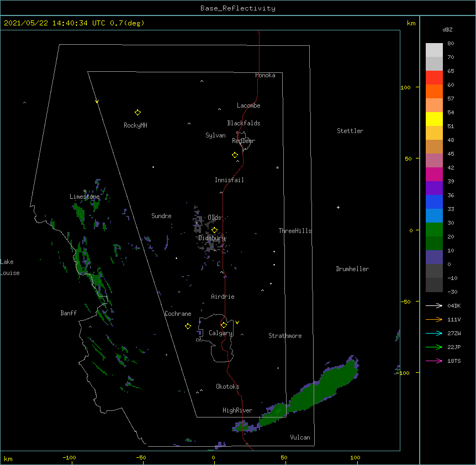Screen dimensions: 476x465
Task: Click the 2021/05/22 14:40:34 UTC timestamp
Action: pyautogui.click(x=55, y=23)
